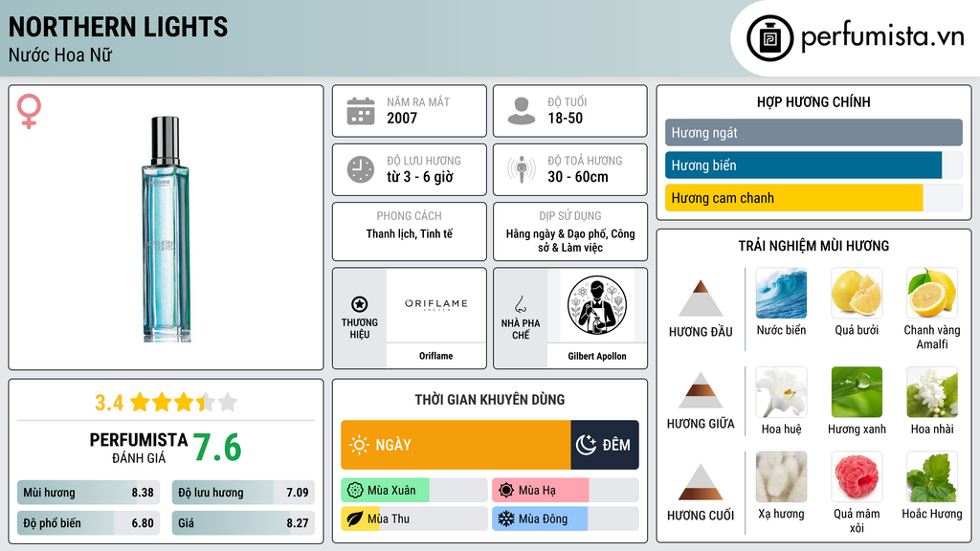Click the Độ phổ biến score bar 6.80
This screenshot has width=980, height=551.
88,523
